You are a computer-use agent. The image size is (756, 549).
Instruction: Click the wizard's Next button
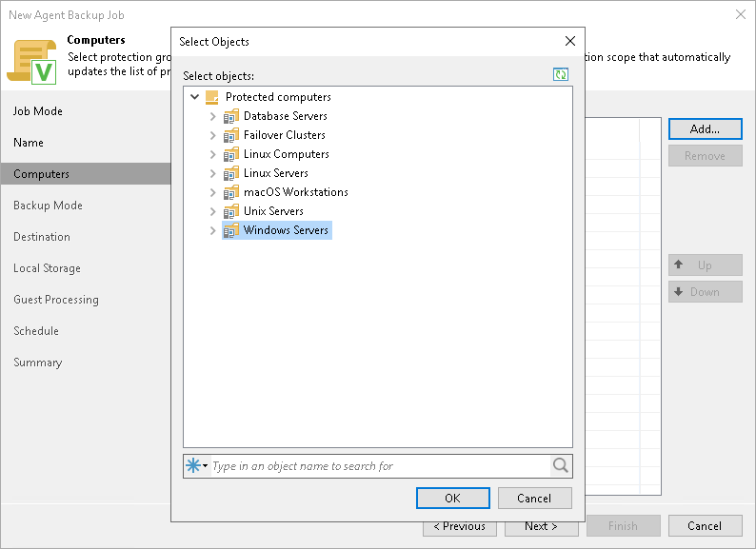click(x=542, y=529)
